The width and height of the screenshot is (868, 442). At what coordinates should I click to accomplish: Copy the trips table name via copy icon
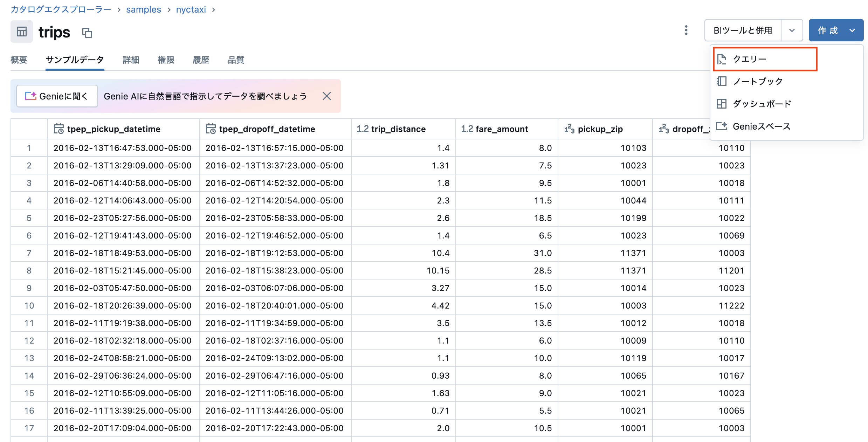click(87, 33)
